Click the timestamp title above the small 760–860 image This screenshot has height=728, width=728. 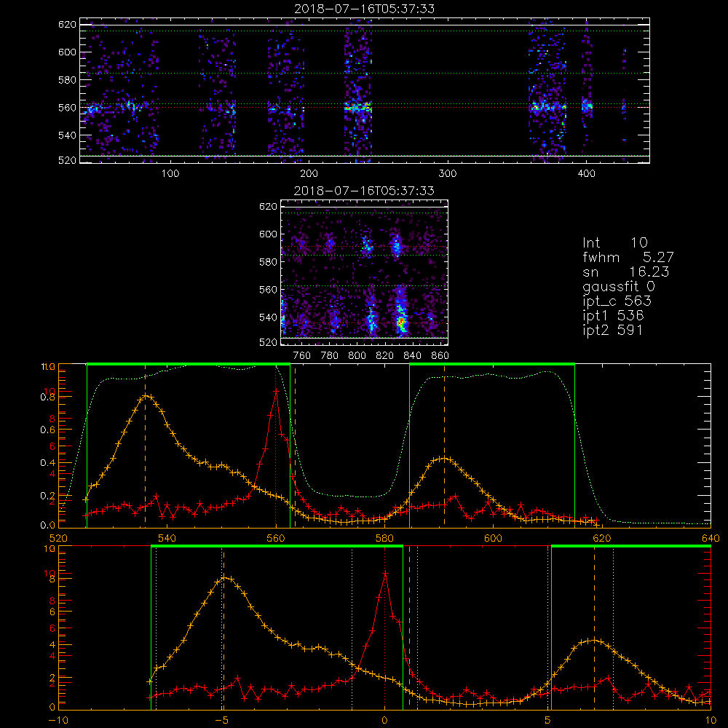click(x=365, y=191)
